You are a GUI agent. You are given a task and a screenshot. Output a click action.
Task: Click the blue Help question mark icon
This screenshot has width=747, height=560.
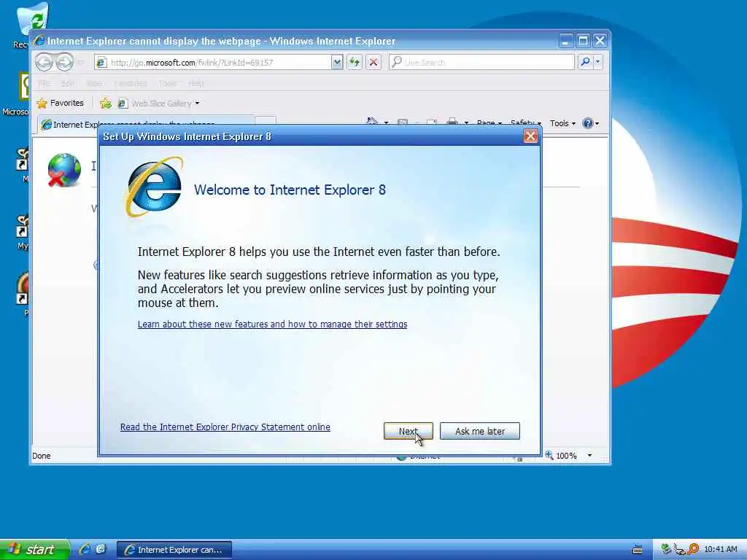pyautogui.click(x=588, y=123)
